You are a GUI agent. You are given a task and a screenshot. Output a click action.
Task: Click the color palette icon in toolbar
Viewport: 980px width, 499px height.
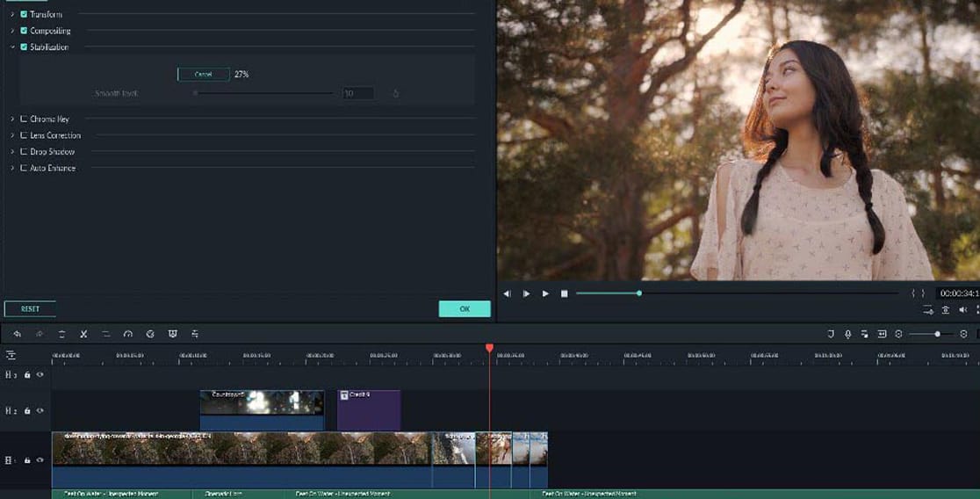tap(150, 334)
